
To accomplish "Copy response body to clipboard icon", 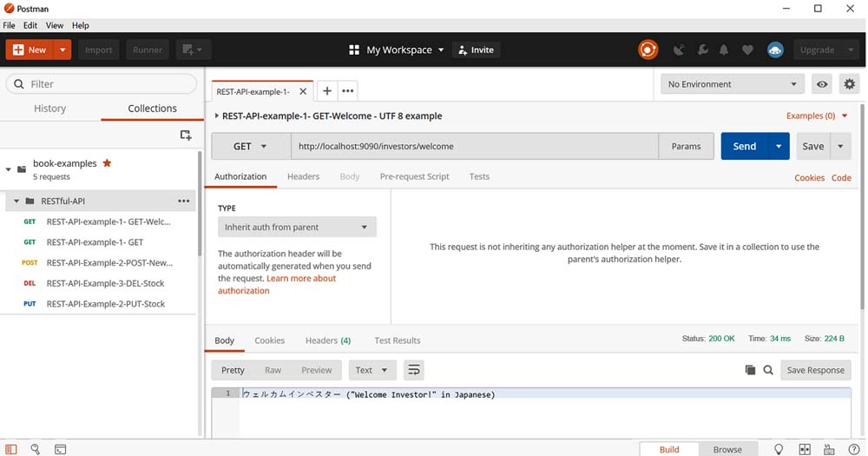I will (750, 370).
